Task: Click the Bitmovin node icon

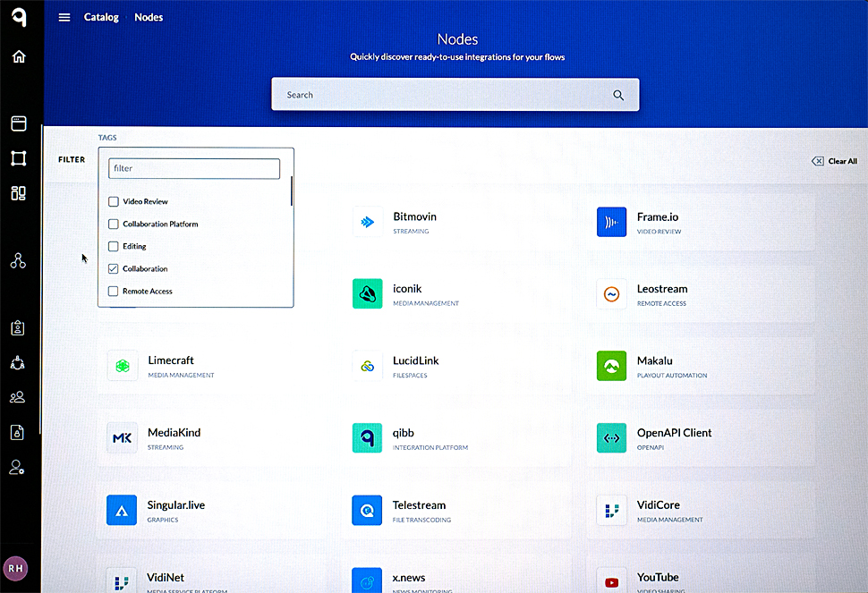Action: click(x=368, y=222)
